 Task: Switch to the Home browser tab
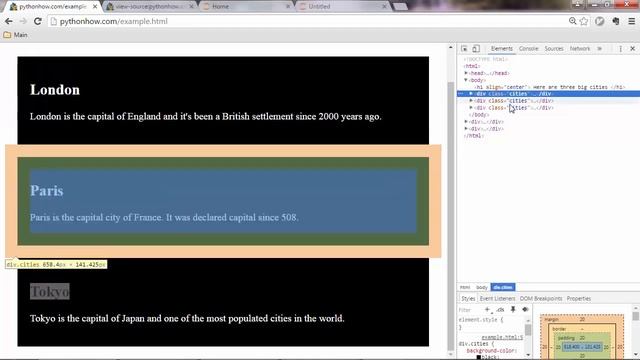(x=246, y=7)
